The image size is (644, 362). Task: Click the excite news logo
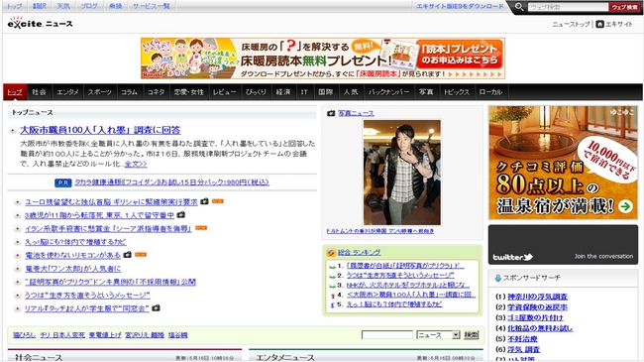coord(40,23)
